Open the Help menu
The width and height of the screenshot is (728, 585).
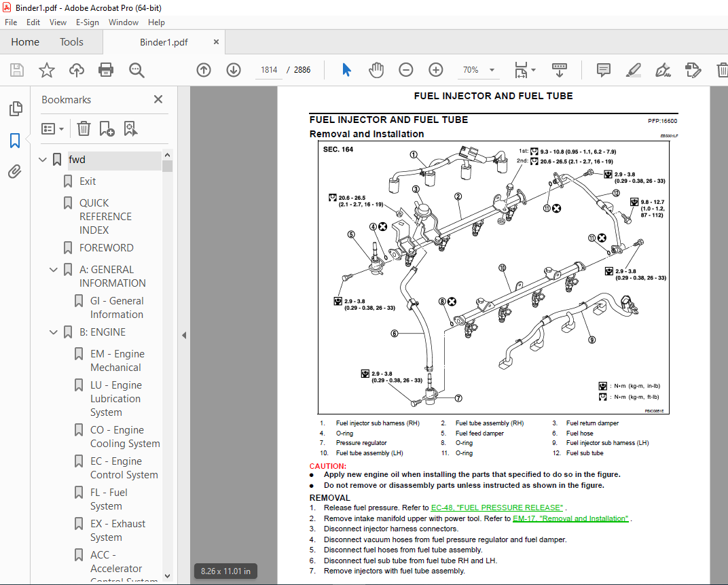(x=156, y=22)
